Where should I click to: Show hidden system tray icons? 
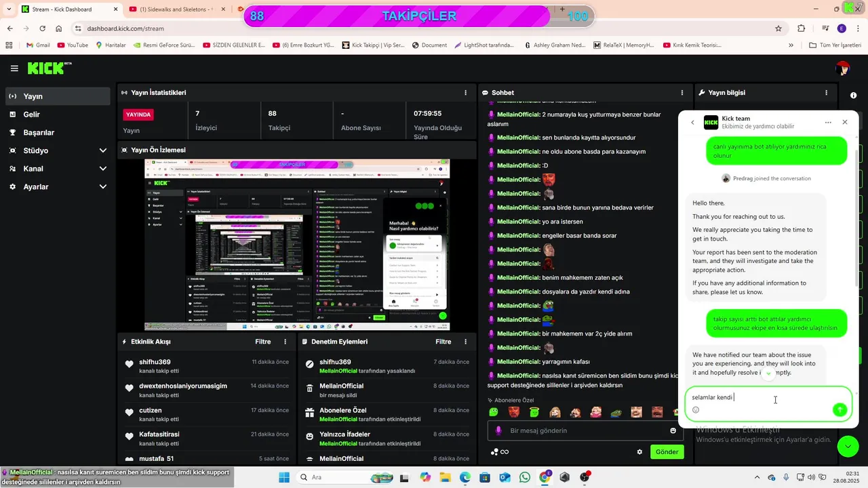coord(757,477)
